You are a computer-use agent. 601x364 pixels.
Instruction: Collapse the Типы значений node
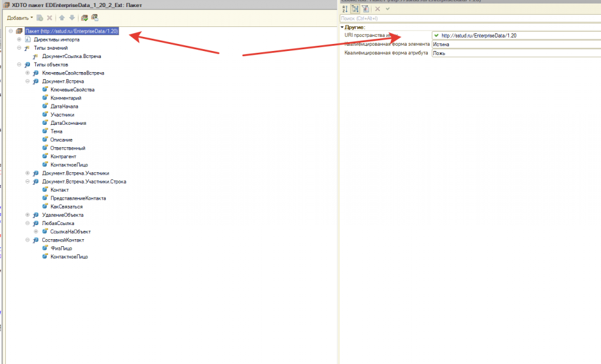[x=19, y=48]
